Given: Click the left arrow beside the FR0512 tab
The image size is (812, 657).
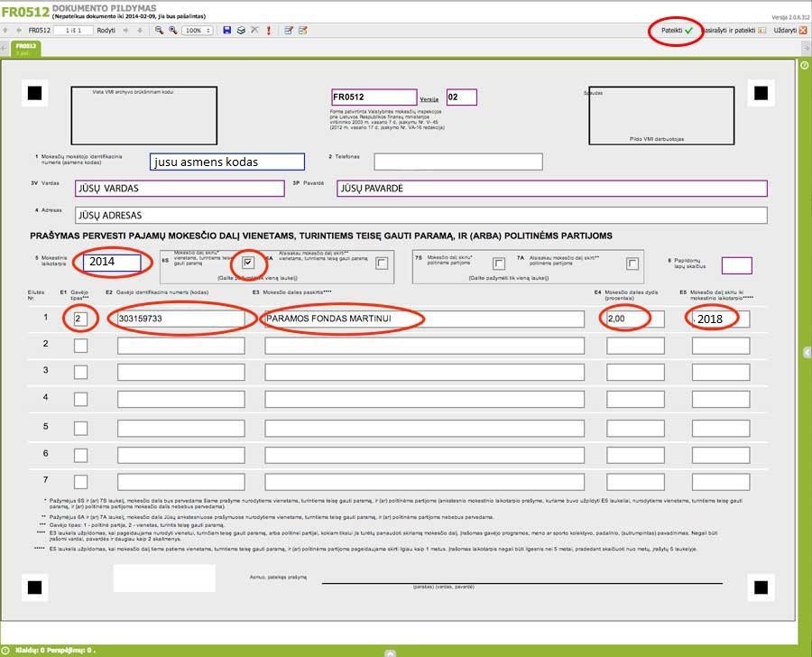Looking at the screenshot, I should pos(5,48).
